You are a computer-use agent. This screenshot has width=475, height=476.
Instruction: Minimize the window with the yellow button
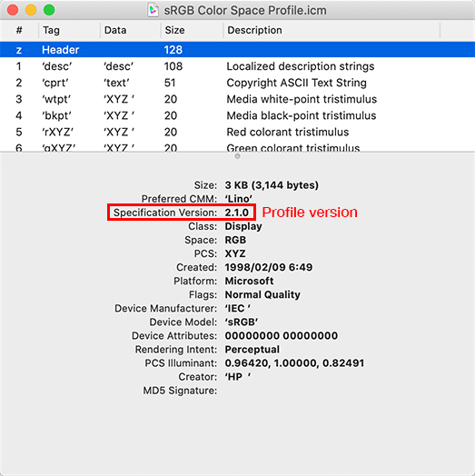coord(31,10)
